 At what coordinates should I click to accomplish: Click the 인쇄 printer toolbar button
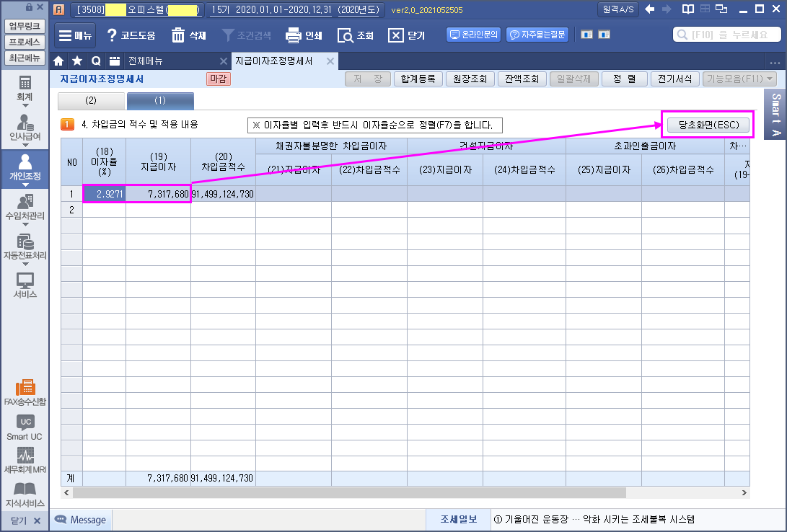304,35
